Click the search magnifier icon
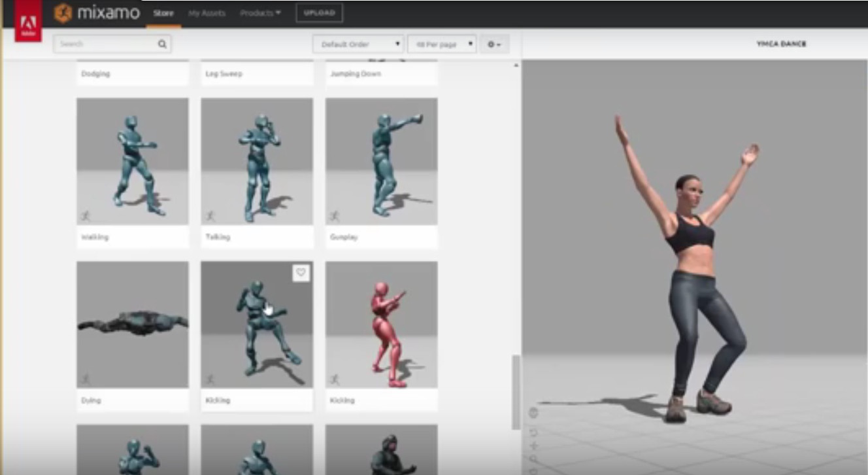The width and height of the screenshot is (868, 475). (x=161, y=44)
